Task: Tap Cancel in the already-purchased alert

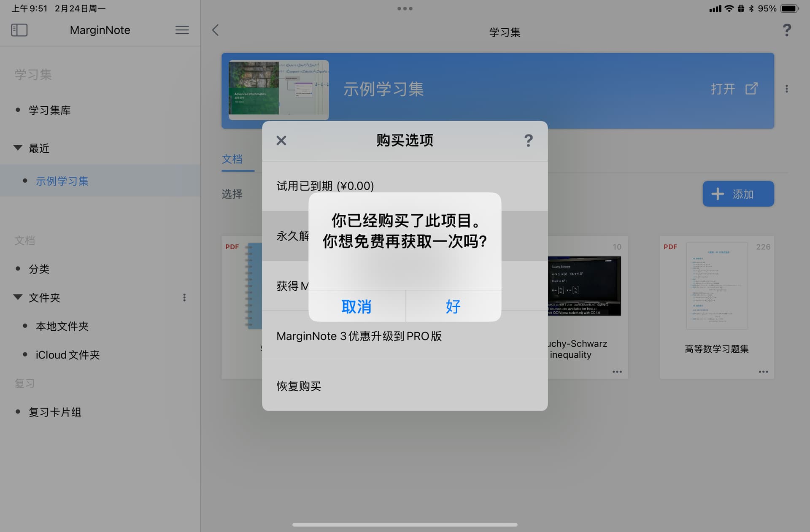Action: [x=356, y=306]
